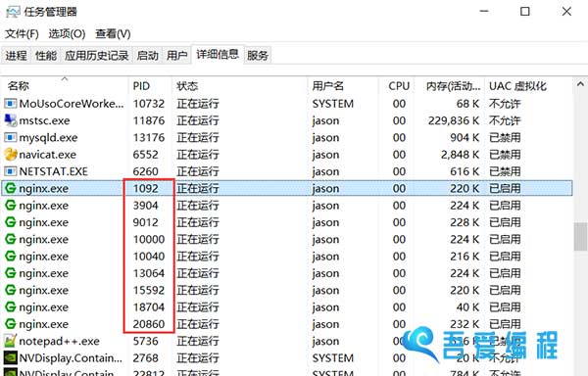Click PID value 6260
Screen dimensions: 588x376
pyautogui.click(x=145, y=171)
